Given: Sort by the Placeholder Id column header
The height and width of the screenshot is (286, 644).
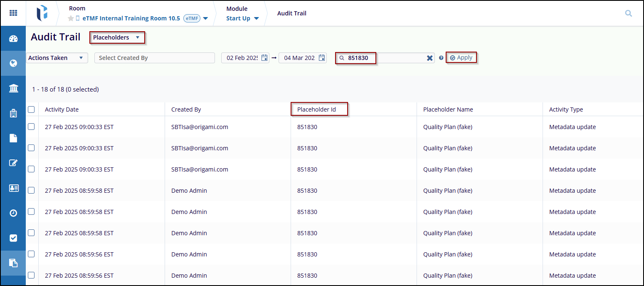Looking at the screenshot, I should (x=316, y=109).
